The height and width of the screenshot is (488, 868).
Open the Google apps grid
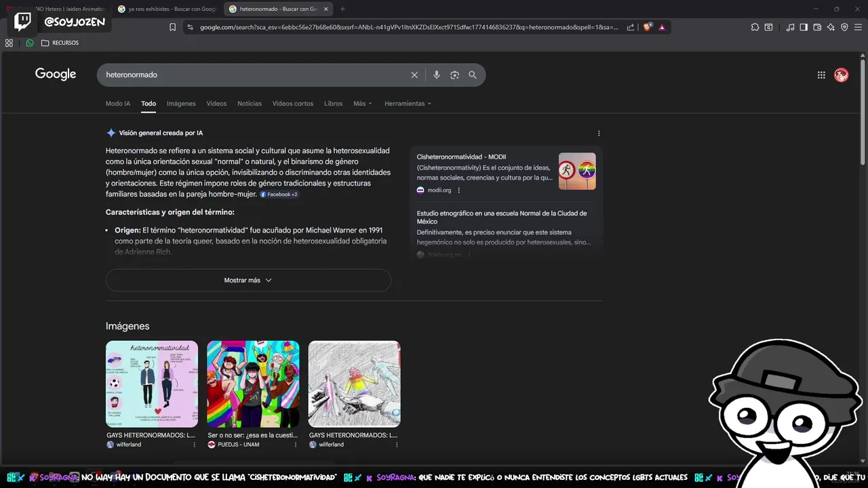(821, 75)
